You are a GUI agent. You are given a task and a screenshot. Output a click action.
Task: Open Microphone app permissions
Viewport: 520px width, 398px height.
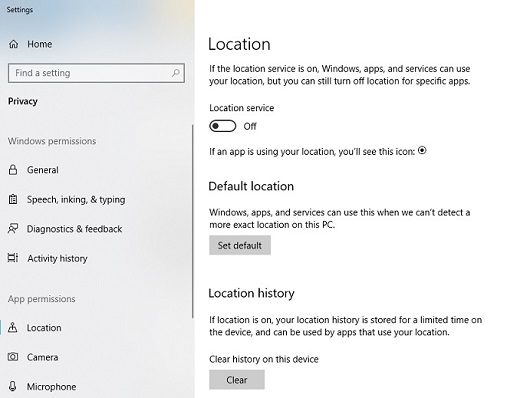click(51, 387)
